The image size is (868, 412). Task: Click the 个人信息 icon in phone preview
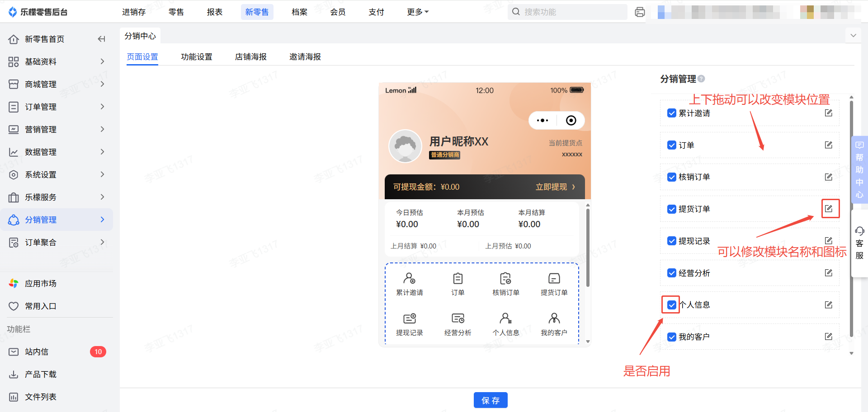[506, 318]
